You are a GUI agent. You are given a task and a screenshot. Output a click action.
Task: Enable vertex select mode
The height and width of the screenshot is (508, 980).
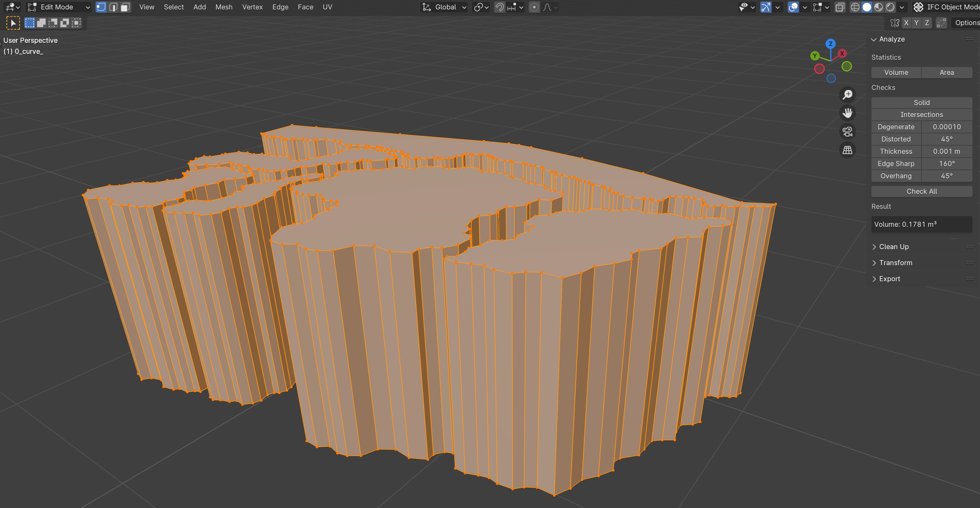[101, 7]
